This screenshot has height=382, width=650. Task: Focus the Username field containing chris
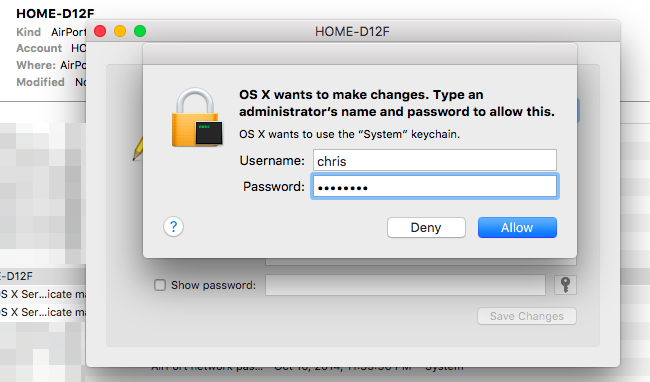[434, 160]
